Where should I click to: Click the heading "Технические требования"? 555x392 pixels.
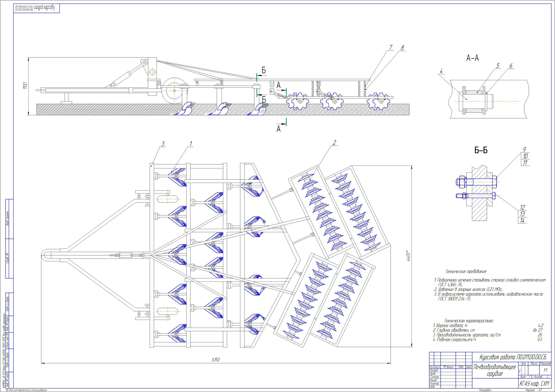coord(466,272)
